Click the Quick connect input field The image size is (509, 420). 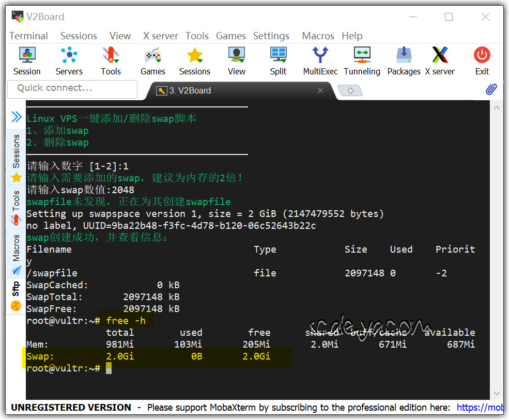pos(72,88)
